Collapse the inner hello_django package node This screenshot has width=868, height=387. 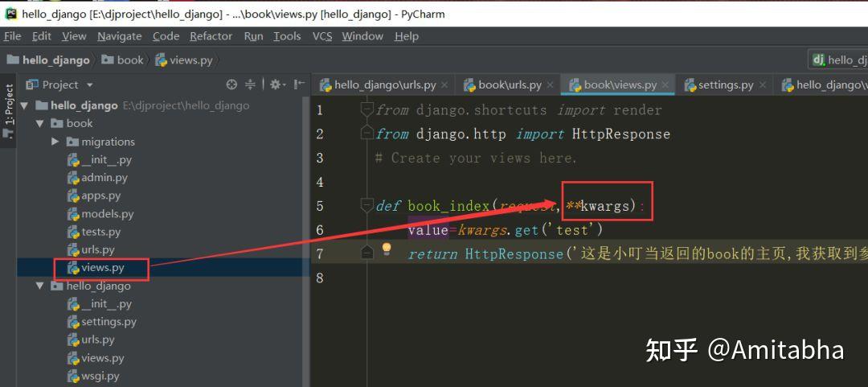pos(40,286)
